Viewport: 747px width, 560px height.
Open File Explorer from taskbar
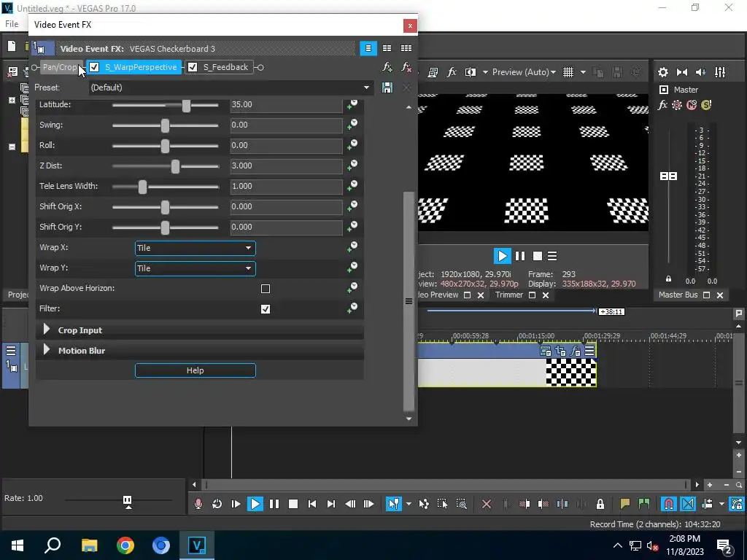point(89,545)
